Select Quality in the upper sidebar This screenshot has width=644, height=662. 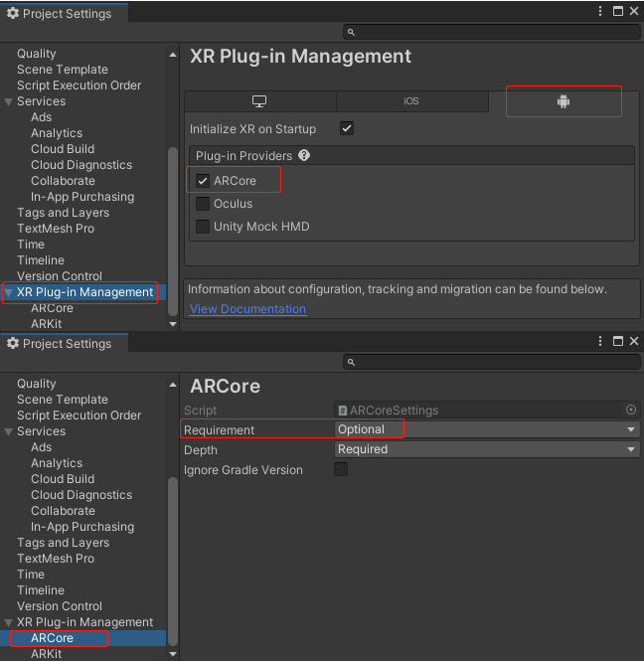tap(37, 54)
